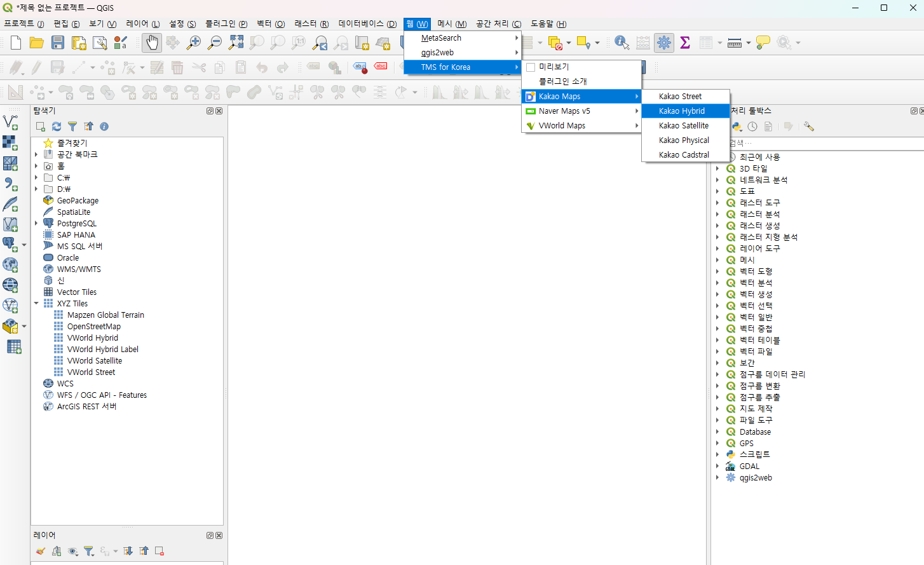The width and height of the screenshot is (924, 565).
Task: Save the project with the floppy disk icon
Action: pyautogui.click(x=58, y=43)
